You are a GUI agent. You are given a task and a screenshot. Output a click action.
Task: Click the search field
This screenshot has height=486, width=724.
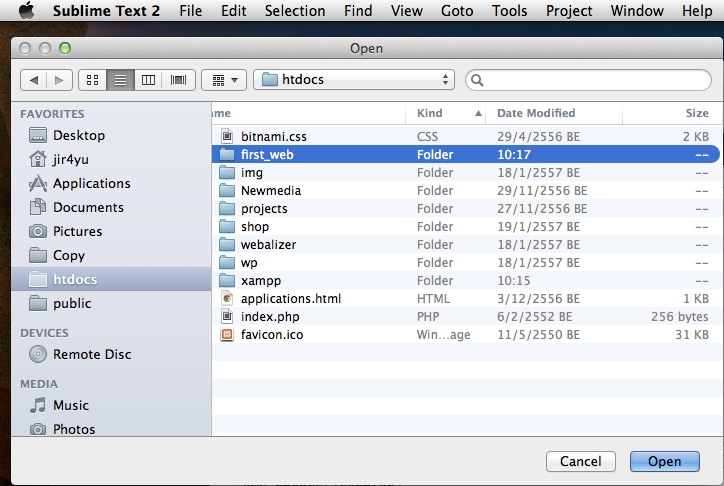[x=588, y=80]
